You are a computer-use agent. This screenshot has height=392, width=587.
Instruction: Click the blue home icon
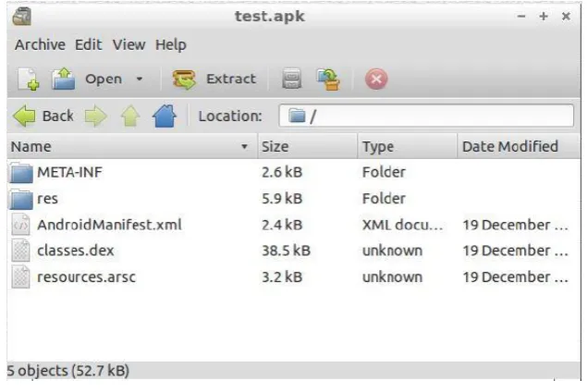click(165, 116)
